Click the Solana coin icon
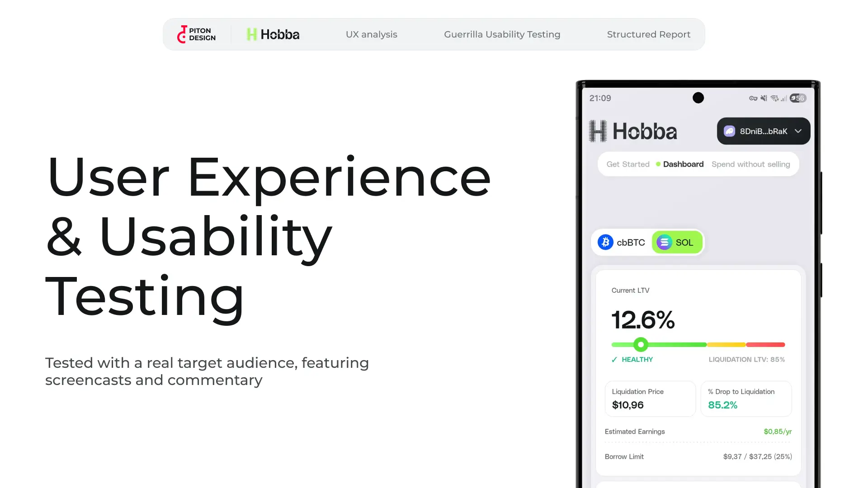This screenshot has height=488, width=868. [664, 242]
